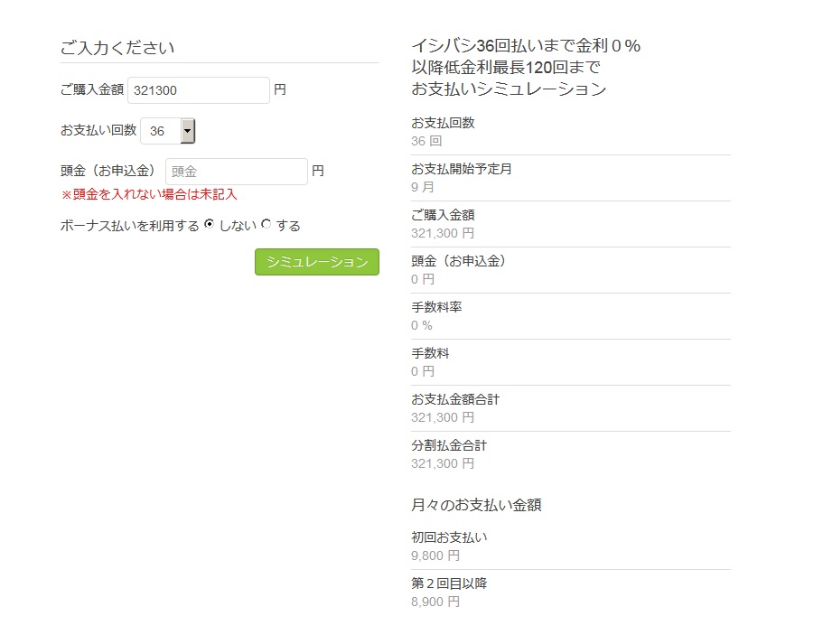Click the ご入力ください form heading
The height and width of the screenshot is (644, 823).
(117, 48)
